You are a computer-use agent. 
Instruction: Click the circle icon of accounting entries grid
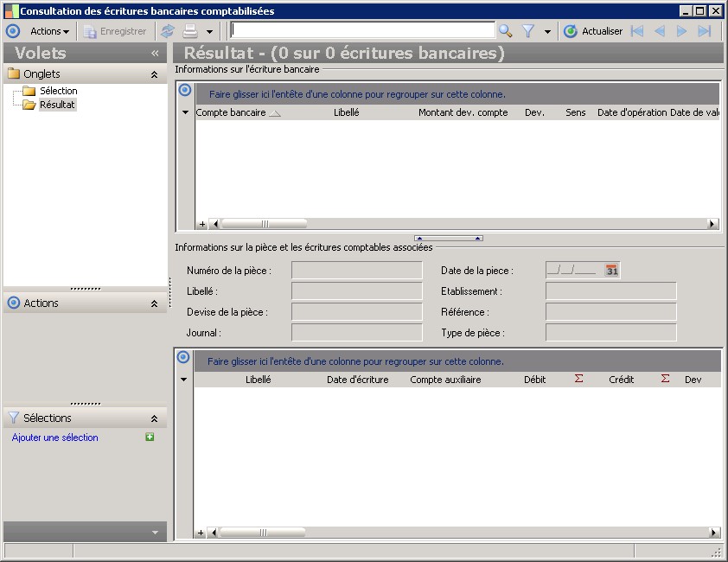pos(183,357)
